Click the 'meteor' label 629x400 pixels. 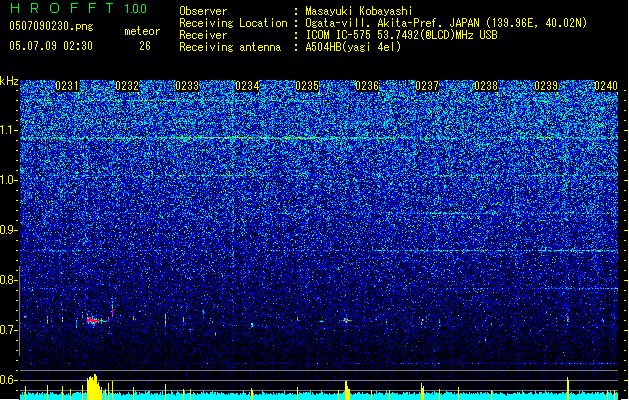pyautogui.click(x=142, y=31)
